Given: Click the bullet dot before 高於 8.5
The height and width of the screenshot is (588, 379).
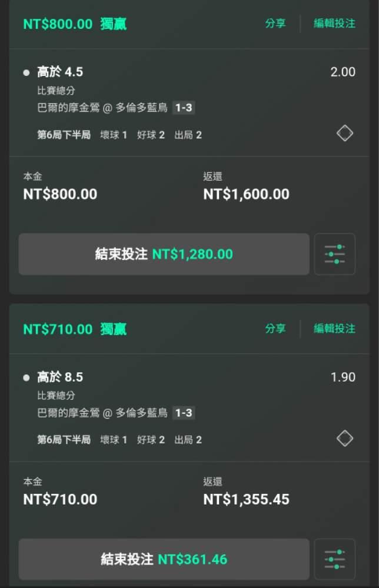Looking at the screenshot, I should tap(26, 377).
